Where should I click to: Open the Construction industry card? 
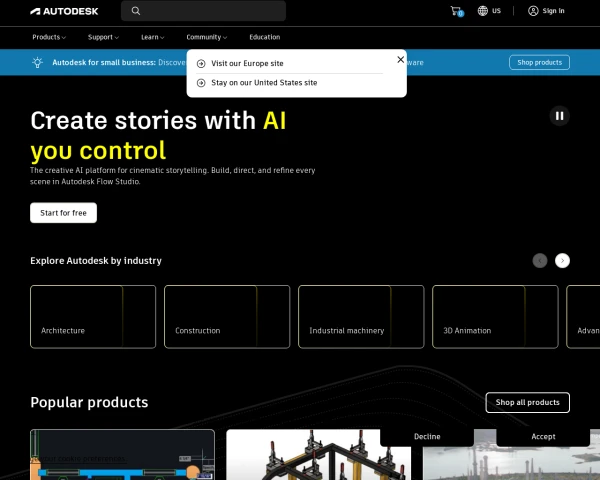pos(227,317)
